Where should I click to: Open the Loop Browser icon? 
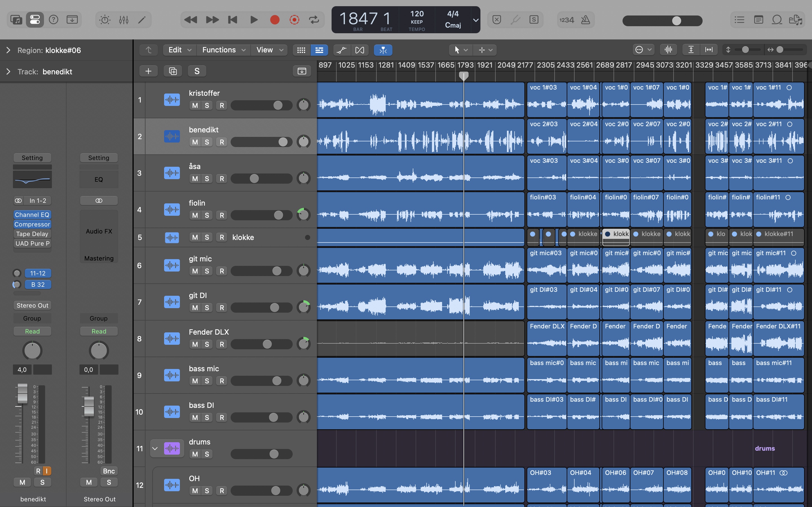tap(777, 20)
